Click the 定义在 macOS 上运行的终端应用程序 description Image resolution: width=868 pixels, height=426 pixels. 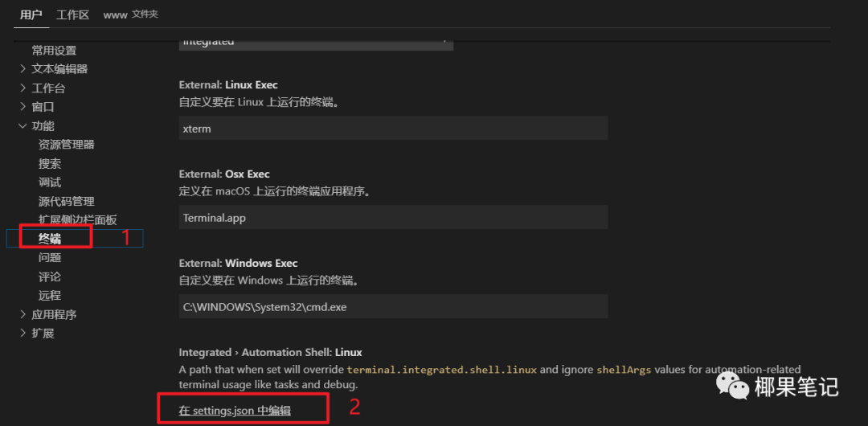point(275,191)
